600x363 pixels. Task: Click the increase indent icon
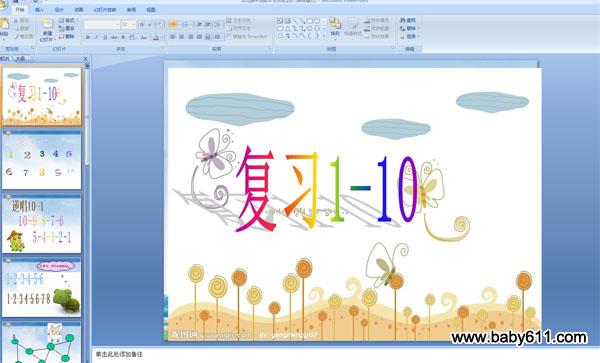[x=208, y=24]
